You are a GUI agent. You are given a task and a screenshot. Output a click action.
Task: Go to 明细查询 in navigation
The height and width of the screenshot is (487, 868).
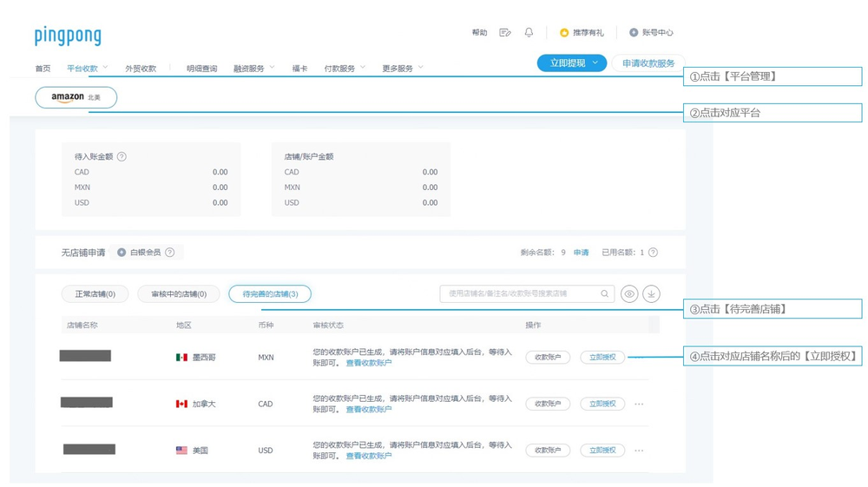[201, 69]
